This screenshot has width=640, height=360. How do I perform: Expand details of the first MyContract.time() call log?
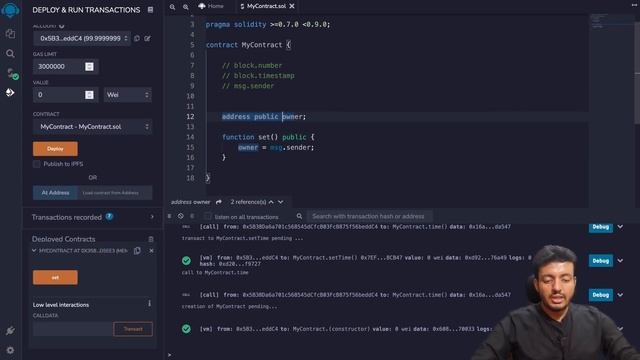point(620,227)
